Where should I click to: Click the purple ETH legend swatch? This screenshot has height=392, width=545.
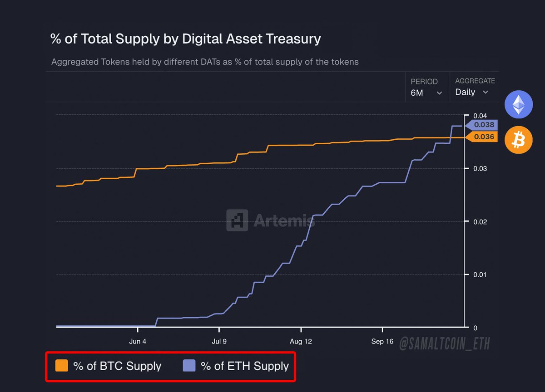pyautogui.click(x=189, y=366)
